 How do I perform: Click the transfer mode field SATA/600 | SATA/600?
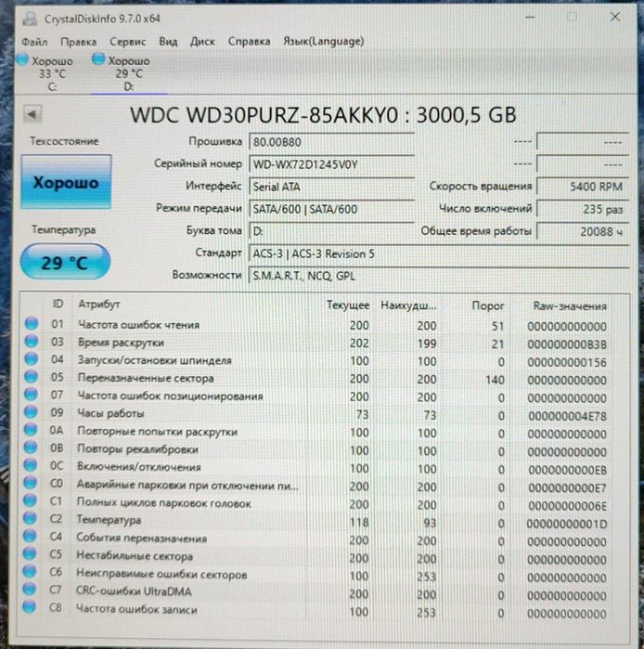331,209
